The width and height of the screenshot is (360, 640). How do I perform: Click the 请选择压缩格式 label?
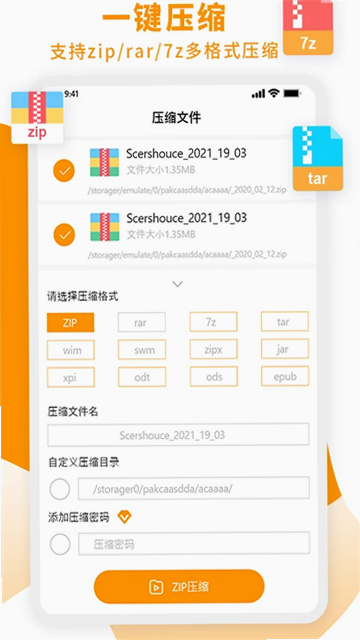[x=83, y=297]
